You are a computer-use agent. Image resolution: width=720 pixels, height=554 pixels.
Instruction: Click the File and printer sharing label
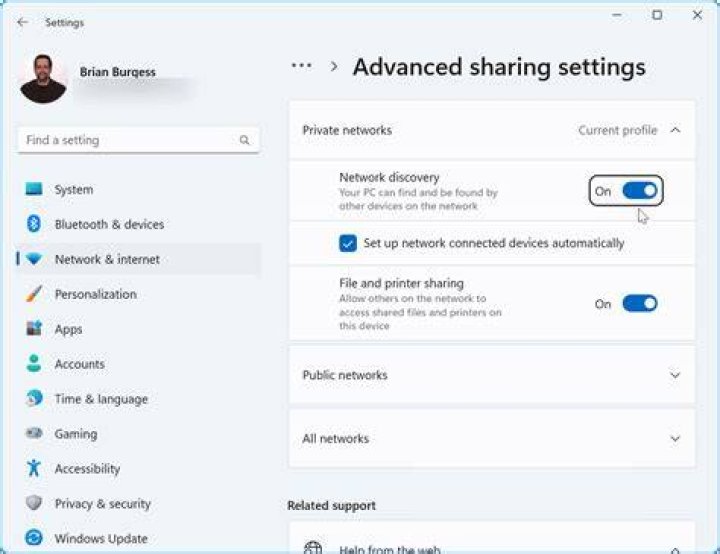(401, 283)
